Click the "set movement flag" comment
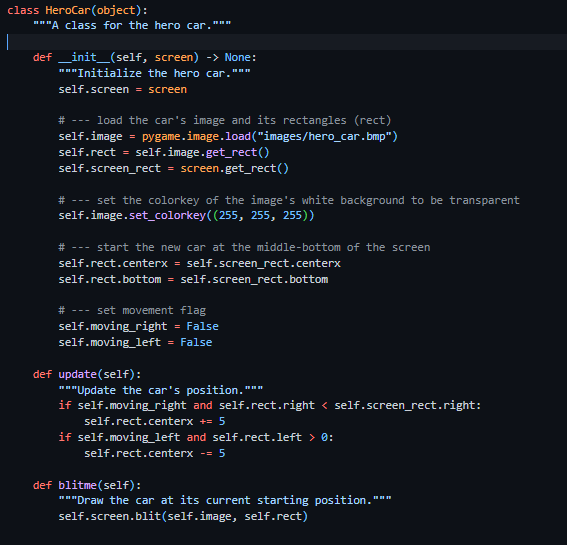Viewport: 567px width, 545px height. pos(132,310)
